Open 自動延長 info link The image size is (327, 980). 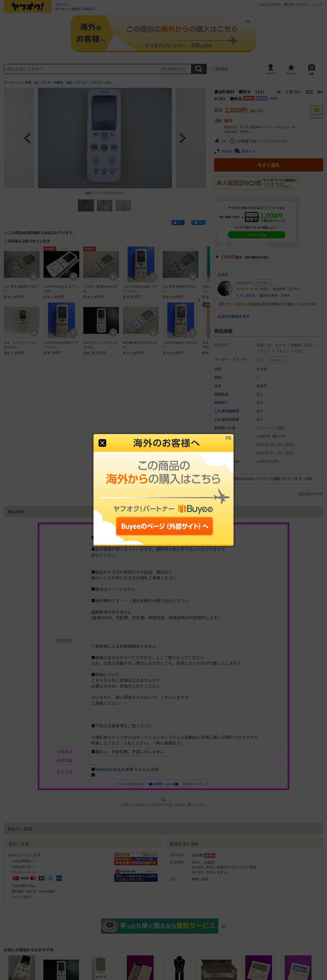pos(221,394)
